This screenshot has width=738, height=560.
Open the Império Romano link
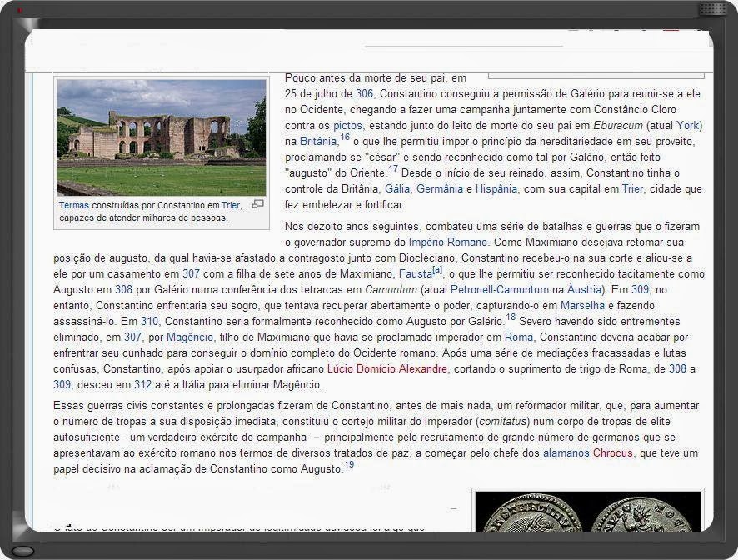447,242
